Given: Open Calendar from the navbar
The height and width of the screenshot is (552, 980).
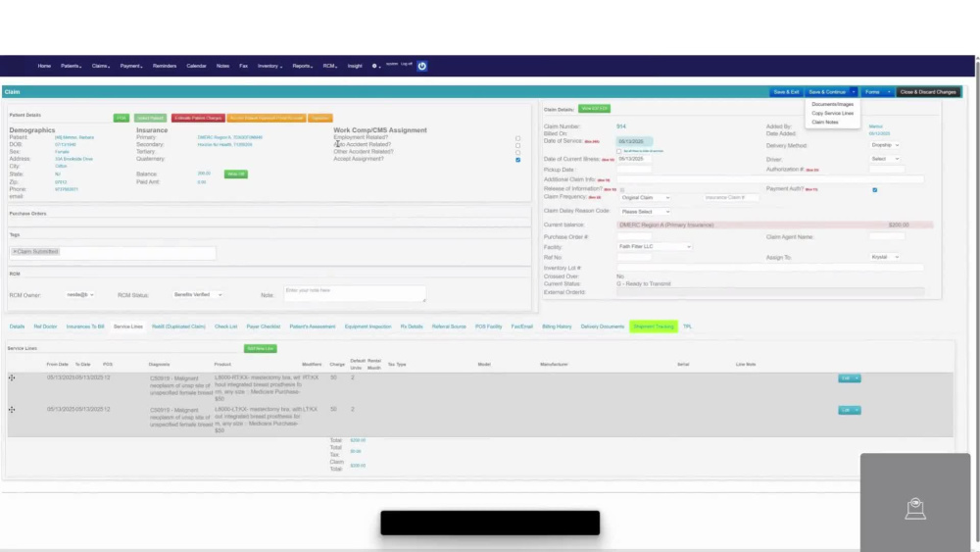Looking at the screenshot, I should [196, 66].
